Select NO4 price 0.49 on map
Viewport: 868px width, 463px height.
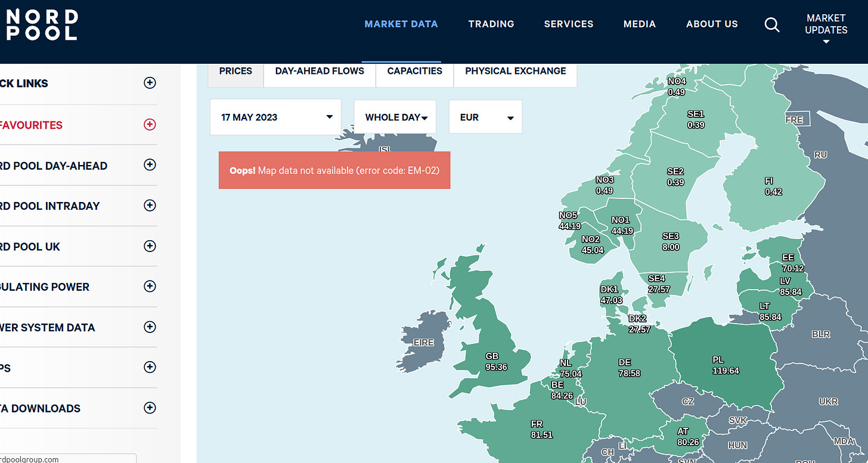(x=677, y=92)
